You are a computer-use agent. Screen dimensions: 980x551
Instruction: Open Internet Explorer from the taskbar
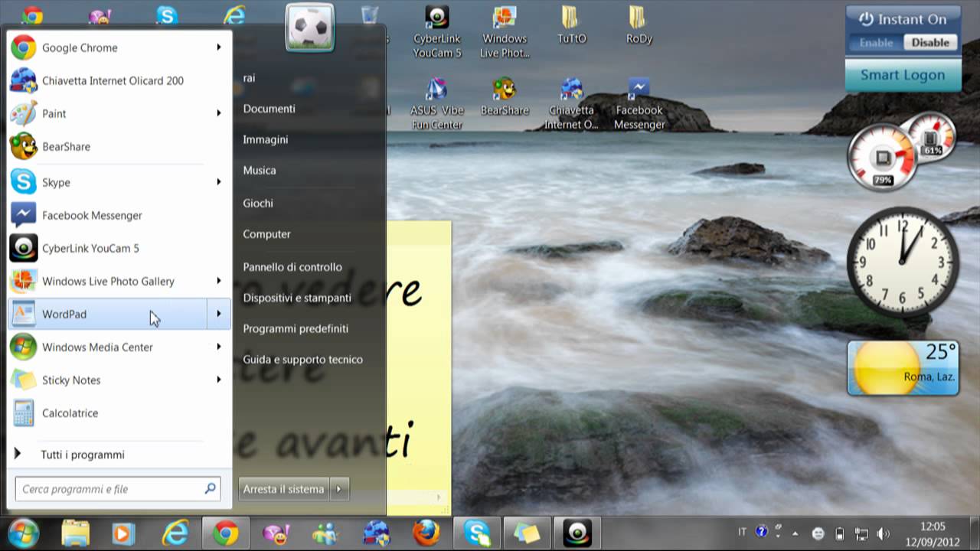click(x=175, y=533)
